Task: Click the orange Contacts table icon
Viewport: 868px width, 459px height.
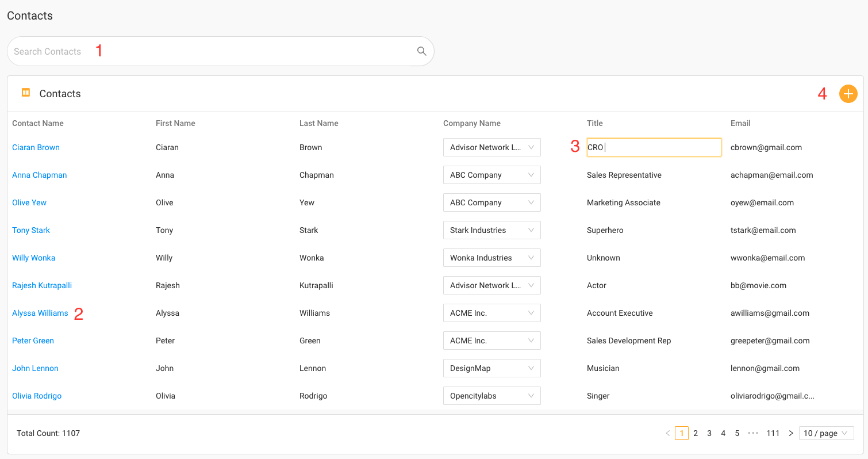Action: (x=26, y=93)
